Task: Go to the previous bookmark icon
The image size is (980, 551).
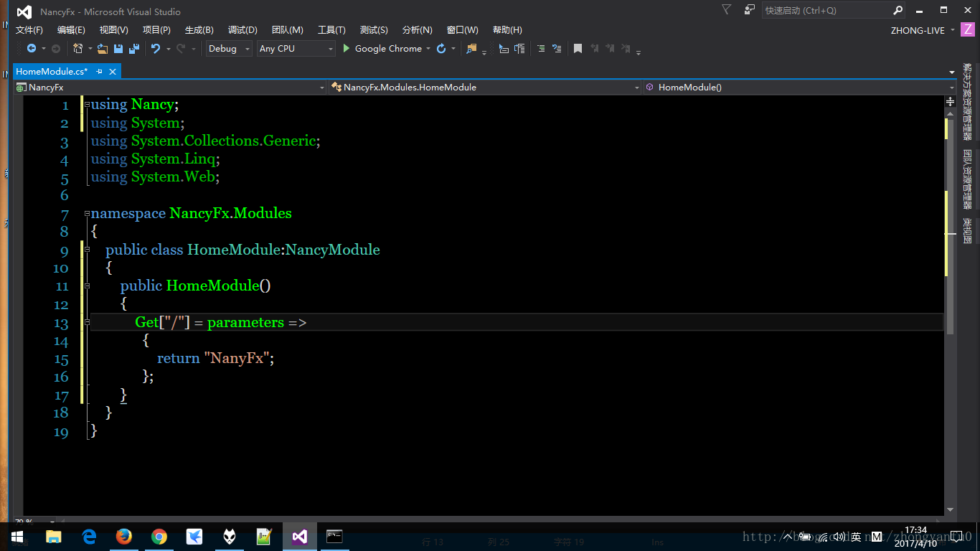Action: [x=595, y=49]
